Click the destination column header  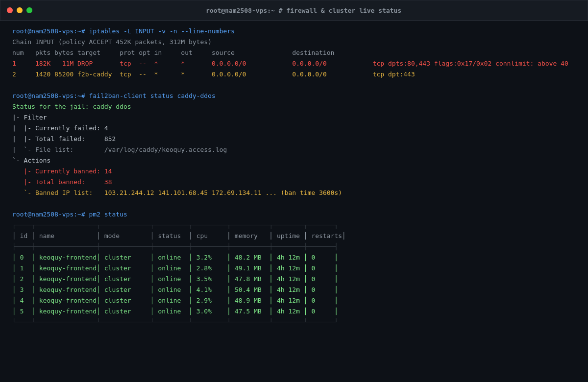(313, 53)
